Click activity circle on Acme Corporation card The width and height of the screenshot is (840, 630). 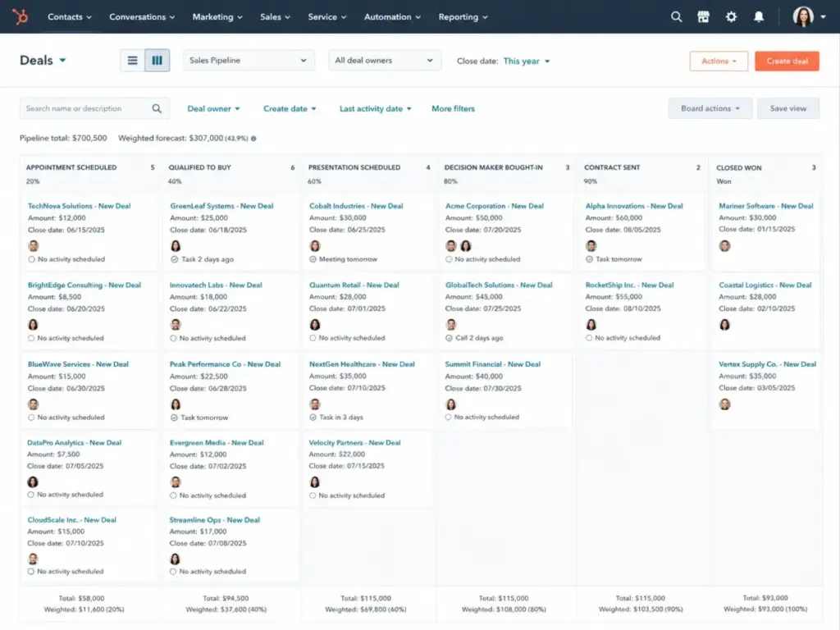click(x=449, y=259)
